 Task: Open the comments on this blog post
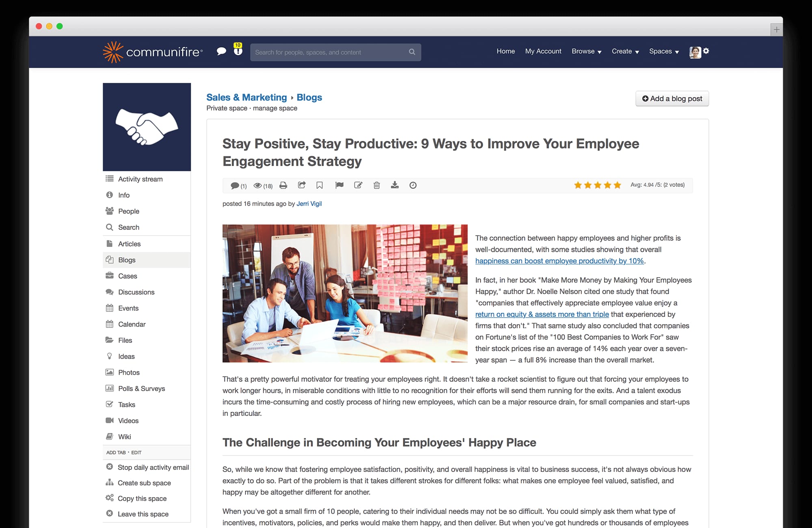235,185
